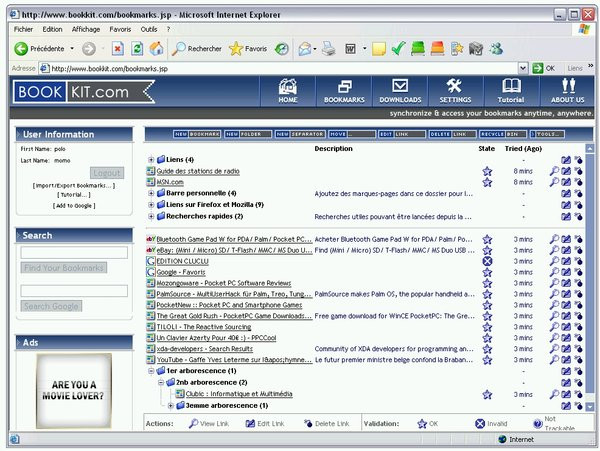Image resolution: width=600 pixels, height=451 pixels.
Task: Open the Favoris star panel
Action: click(x=248, y=49)
